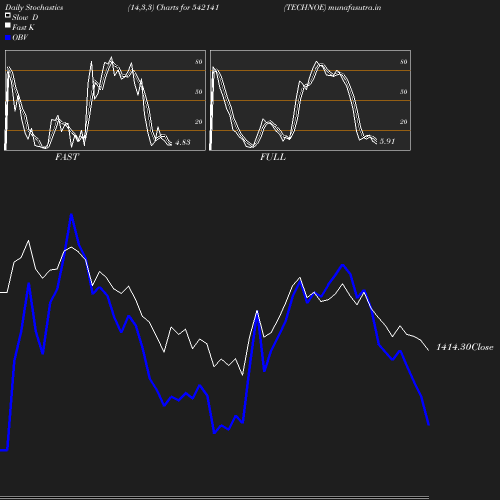Click the 'Fast K' legend label

pos(23,27)
